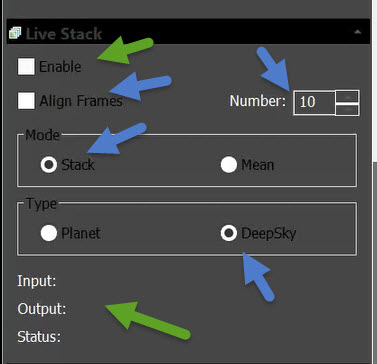Collapse the Live Stack panel arrow
The height and width of the screenshot is (364, 377).
click(357, 32)
